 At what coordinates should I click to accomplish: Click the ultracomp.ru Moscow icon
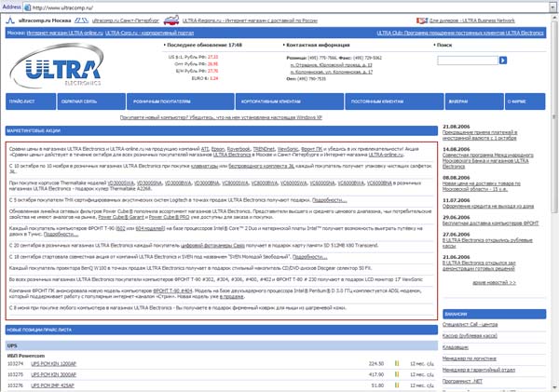pyautogui.click(x=10, y=20)
